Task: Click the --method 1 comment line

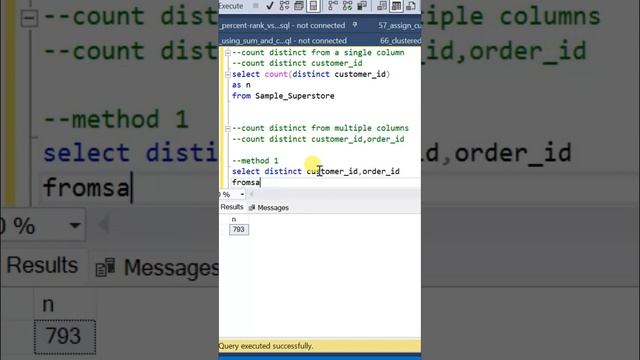Action: [255, 161]
